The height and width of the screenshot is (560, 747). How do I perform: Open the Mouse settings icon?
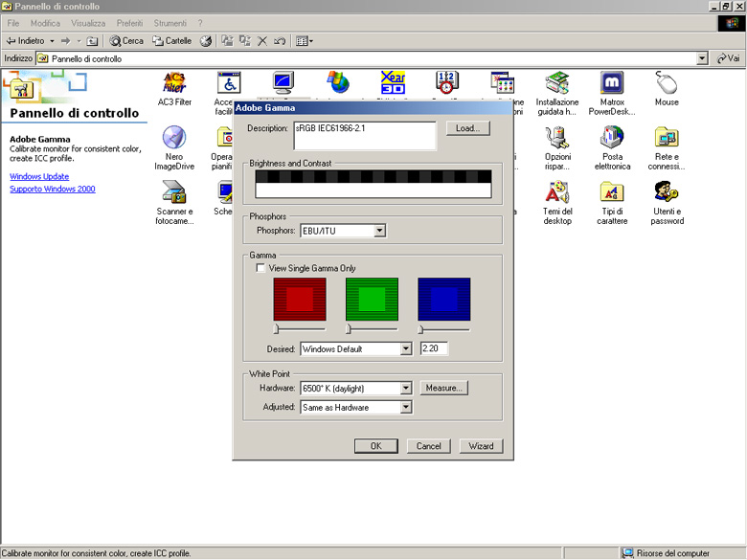tap(667, 89)
